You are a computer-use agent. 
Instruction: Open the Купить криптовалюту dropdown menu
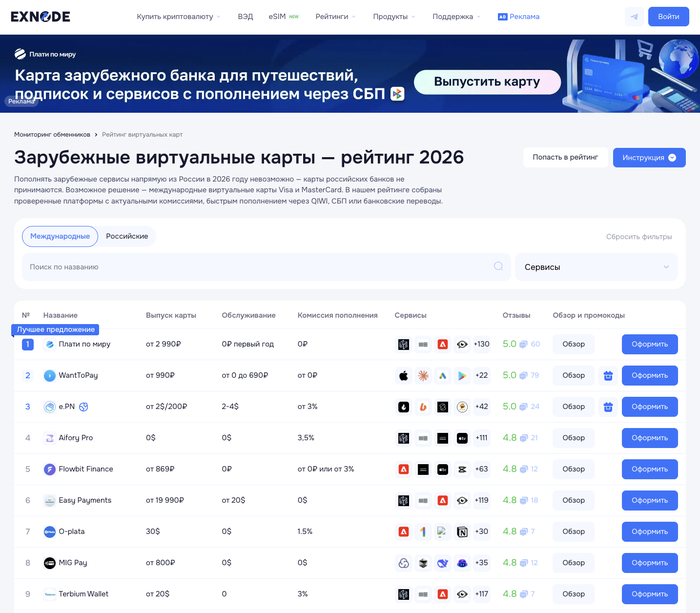click(x=179, y=17)
